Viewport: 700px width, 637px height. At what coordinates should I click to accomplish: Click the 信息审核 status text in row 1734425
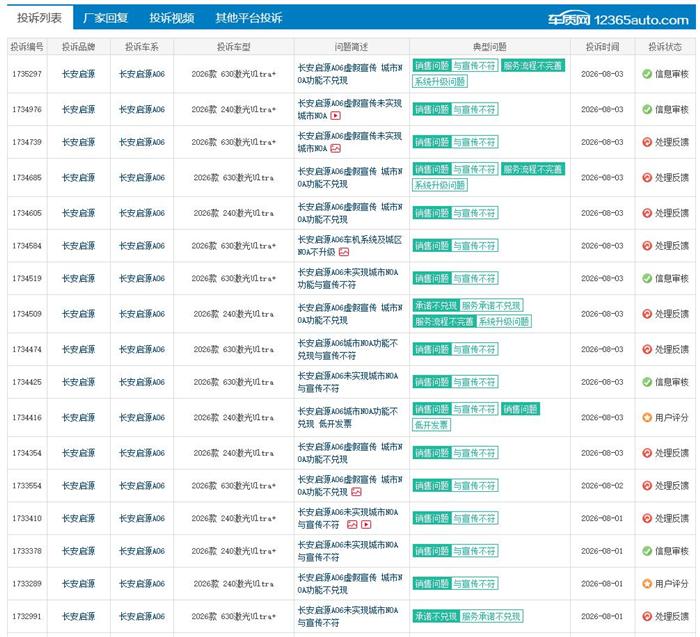pos(671,382)
